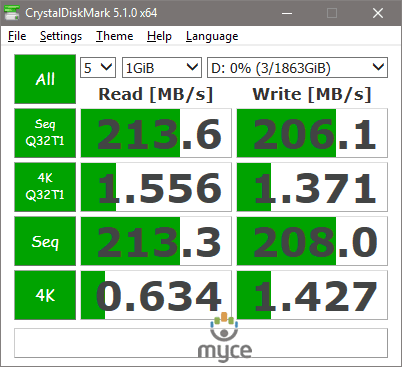Viewport: 402px width, 367px height.
Task: Run All benchmark tests
Action: click(45, 79)
